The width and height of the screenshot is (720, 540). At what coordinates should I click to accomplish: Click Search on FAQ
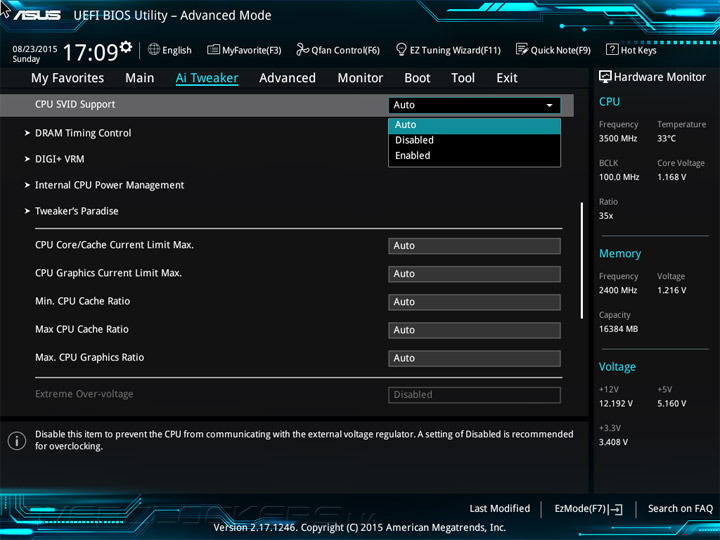click(x=681, y=509)
